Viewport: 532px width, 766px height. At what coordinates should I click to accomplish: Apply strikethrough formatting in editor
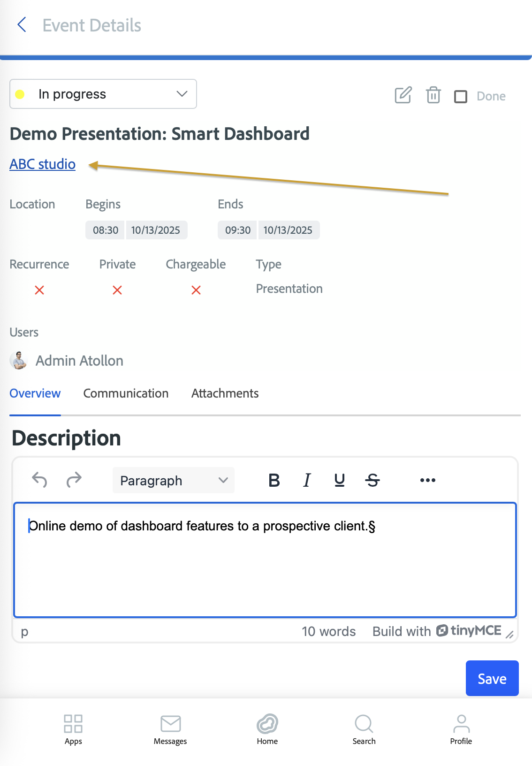(372, 480)
